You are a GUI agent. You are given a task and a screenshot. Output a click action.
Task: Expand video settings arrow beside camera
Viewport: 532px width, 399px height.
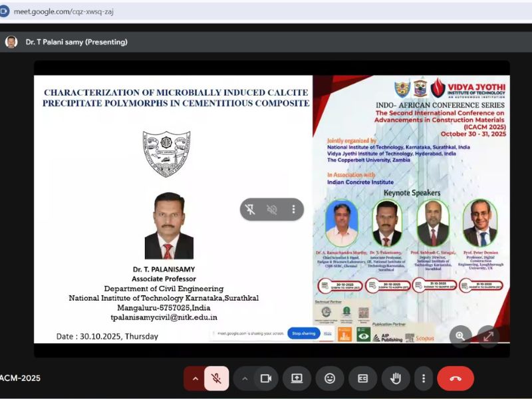245,378
